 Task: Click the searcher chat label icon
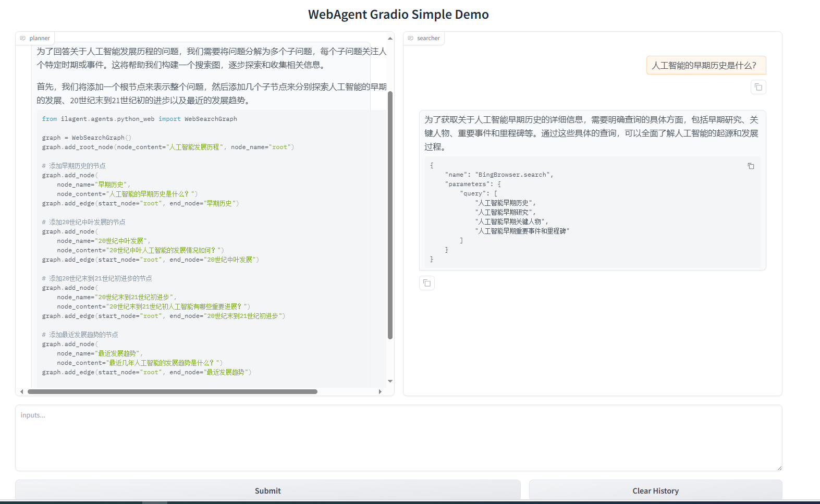[410, 38]
